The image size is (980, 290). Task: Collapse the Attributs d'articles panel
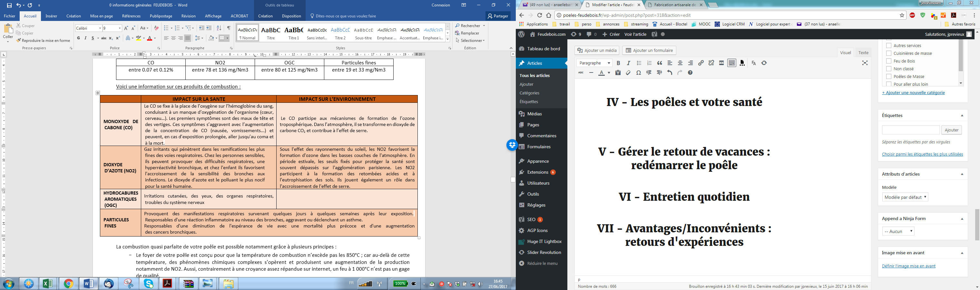(x=962, y=174)
